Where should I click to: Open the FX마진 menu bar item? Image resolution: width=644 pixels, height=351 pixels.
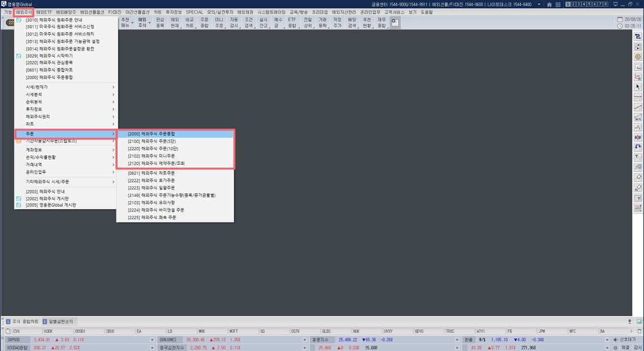click(115, 12)
